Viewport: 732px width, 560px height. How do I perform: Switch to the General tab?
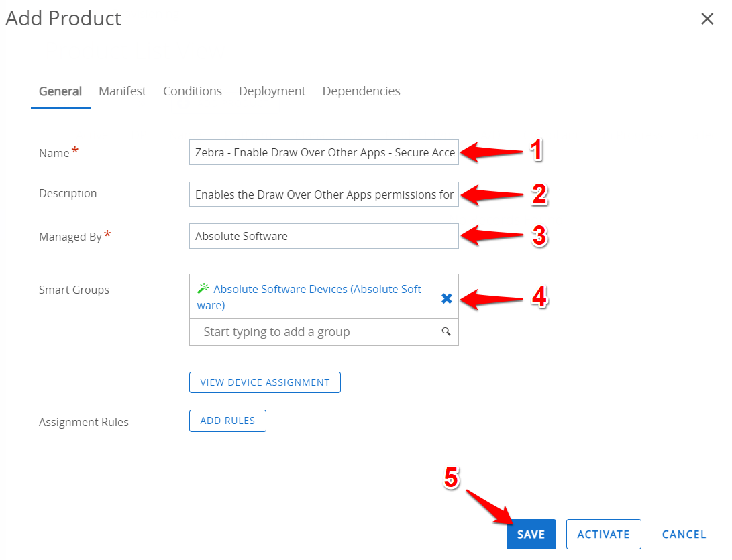60,91
